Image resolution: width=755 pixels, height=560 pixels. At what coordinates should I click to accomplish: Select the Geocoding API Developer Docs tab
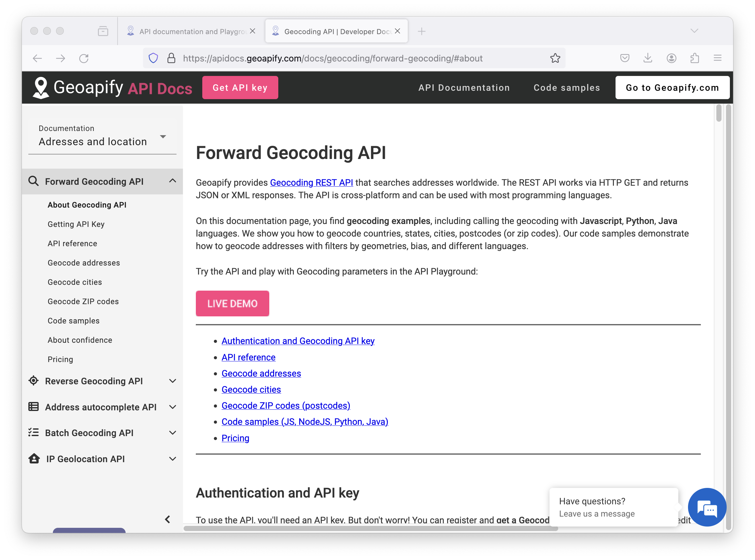(337, 31)
